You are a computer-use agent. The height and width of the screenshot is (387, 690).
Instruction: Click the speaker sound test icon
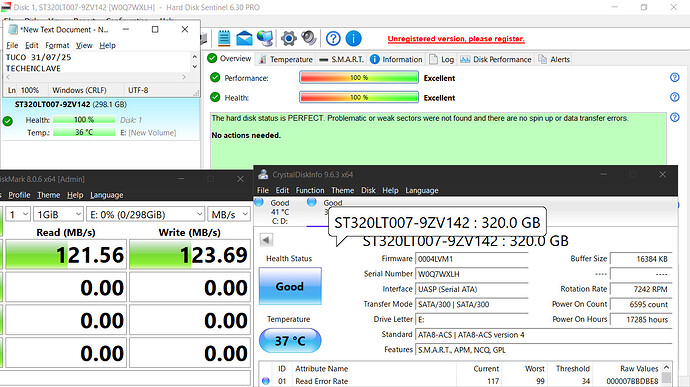pyautogui.click(x=309, y=38)
